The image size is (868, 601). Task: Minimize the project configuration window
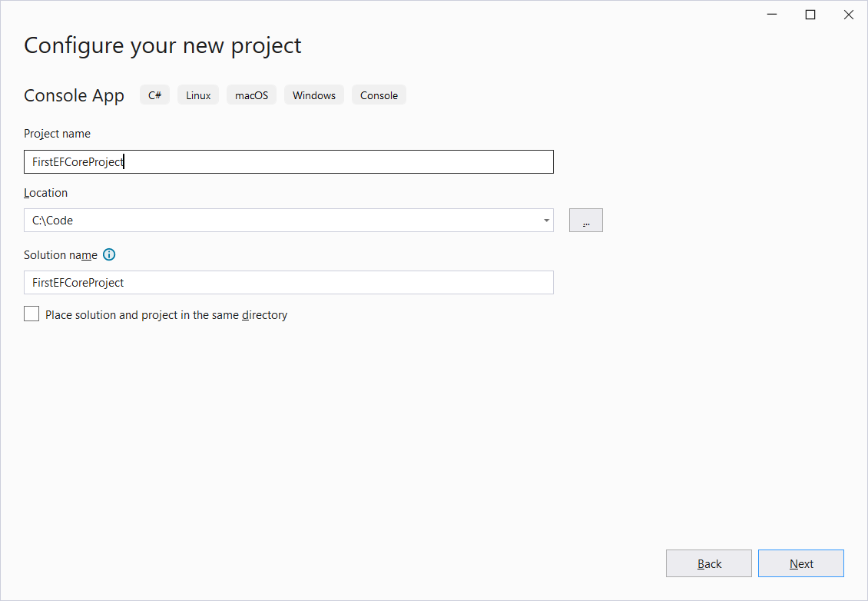click(772, 15)
